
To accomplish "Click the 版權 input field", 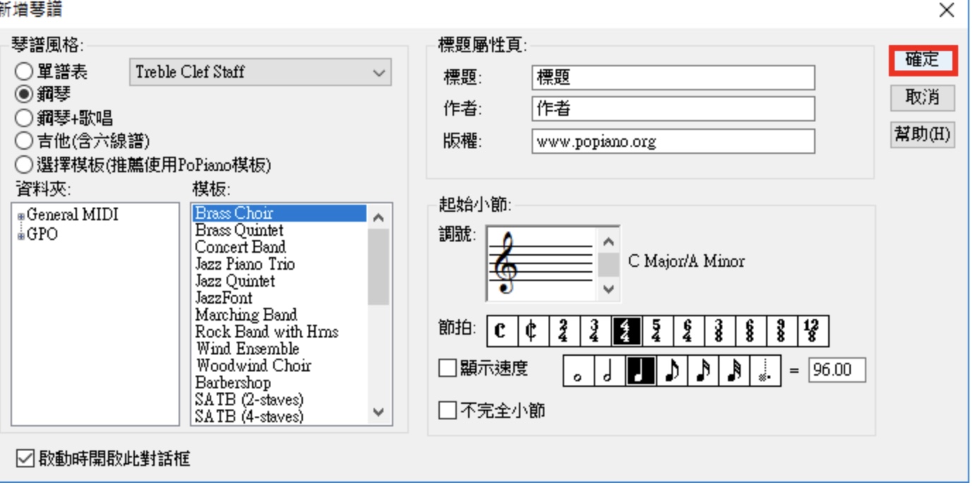I will [674, 141].
